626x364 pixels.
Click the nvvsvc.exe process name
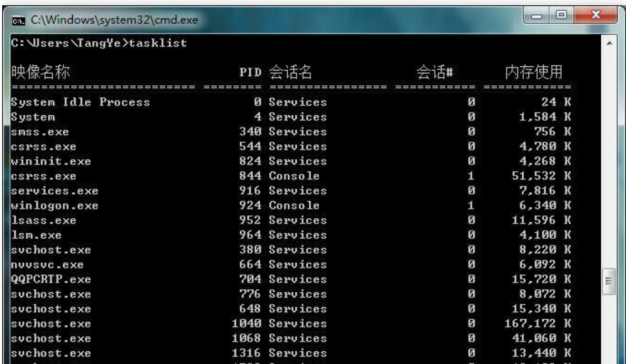[47, 264]
